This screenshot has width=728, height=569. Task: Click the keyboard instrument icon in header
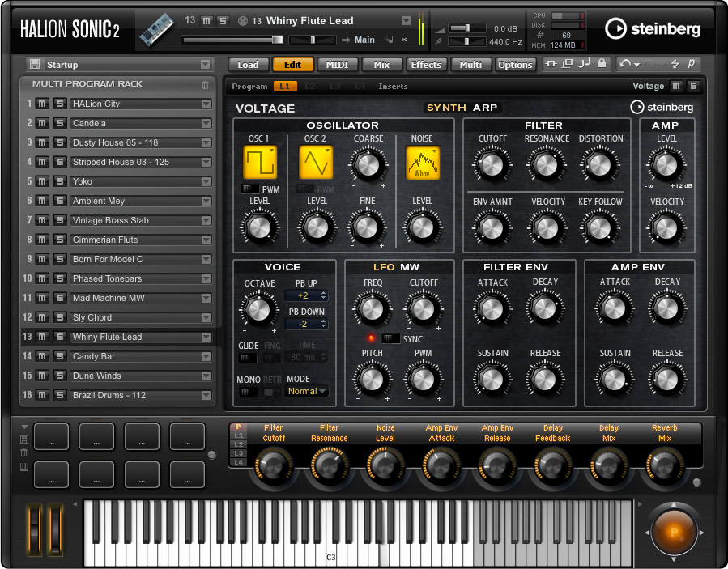pyautogui.click(x=156, y=29)
